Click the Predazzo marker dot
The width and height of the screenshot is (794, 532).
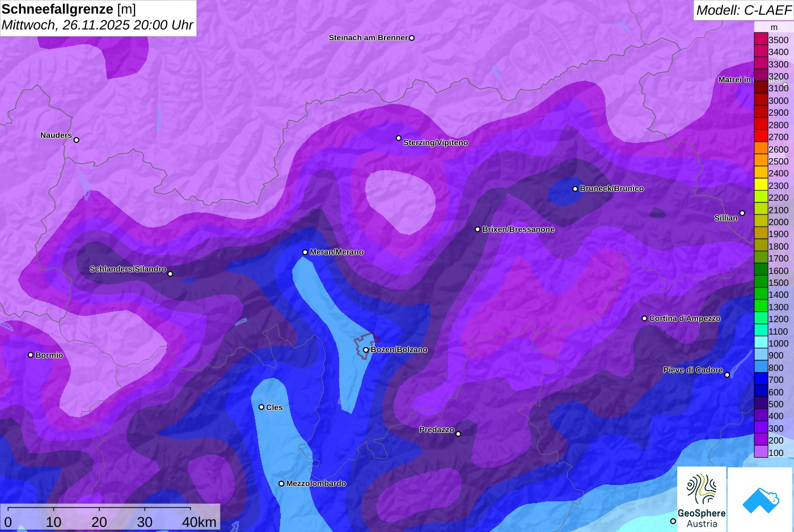(x=458, y=434)
